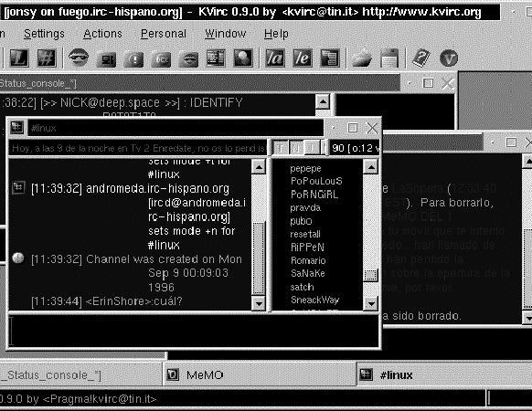Select user SaNaKe in nick list
This screenshot has height=411, width=532.
click(x=307, y=273)
